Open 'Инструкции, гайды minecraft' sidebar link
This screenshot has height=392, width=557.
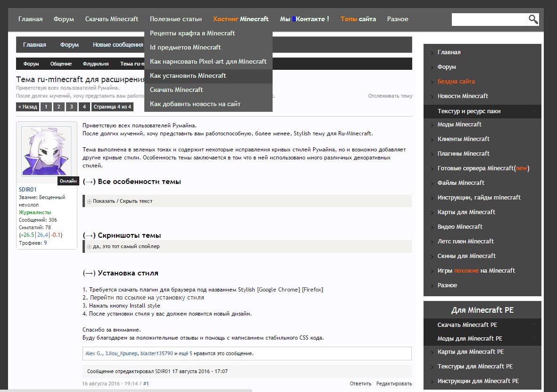pos(479,198)
